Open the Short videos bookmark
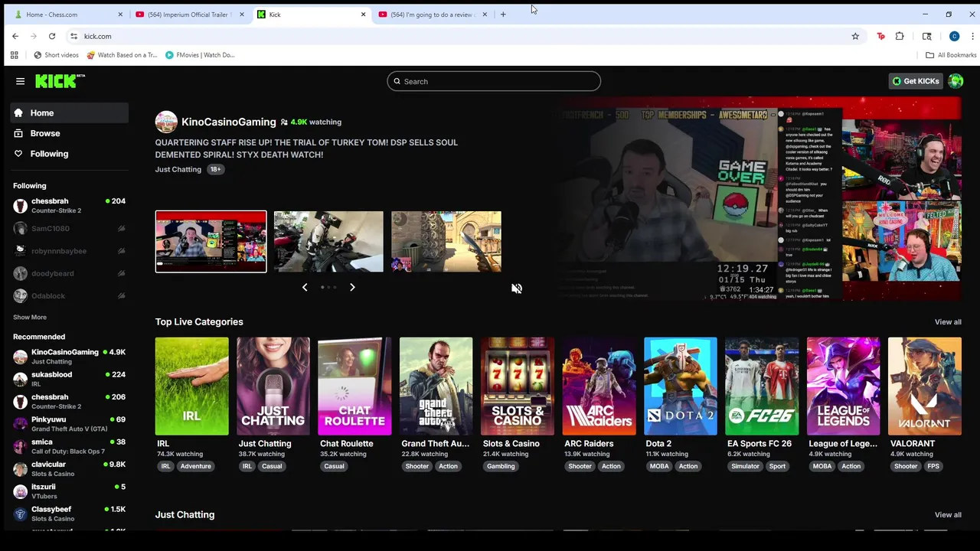This screenshot has height=551, width=980. [x=56, y=55]
